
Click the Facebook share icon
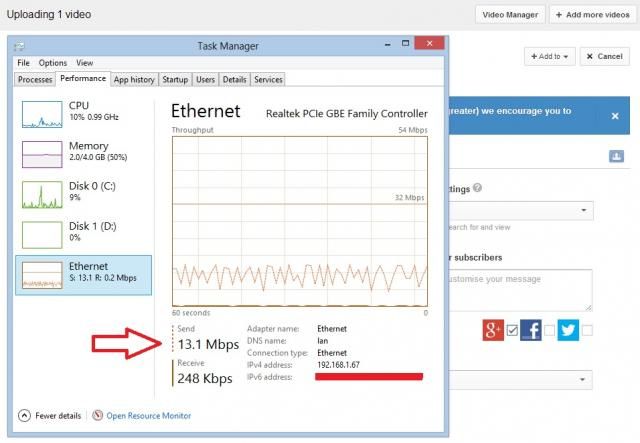[x=531, y=330]
